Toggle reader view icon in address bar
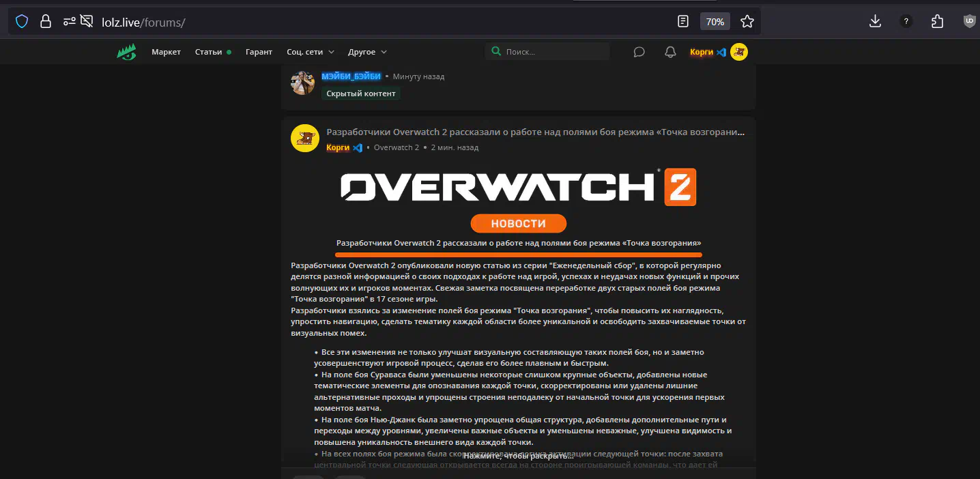This screenshot has height=479, width=980. (683, 22)
